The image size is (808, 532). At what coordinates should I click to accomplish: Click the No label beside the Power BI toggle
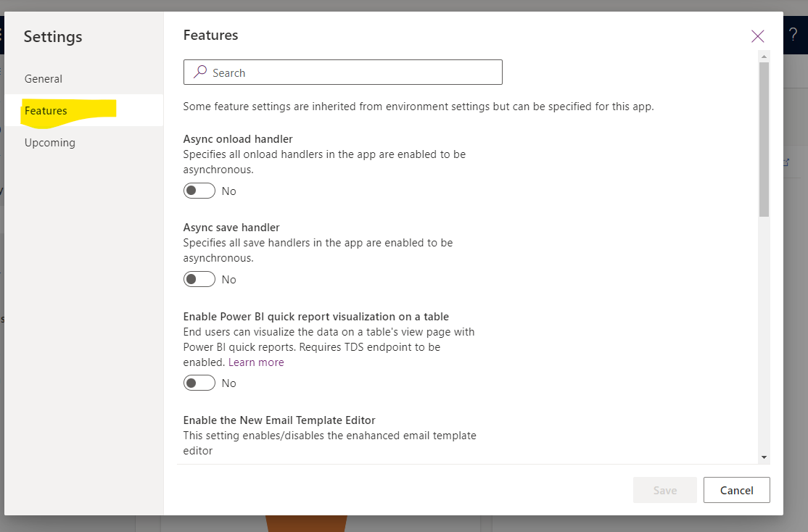point(229,383)
